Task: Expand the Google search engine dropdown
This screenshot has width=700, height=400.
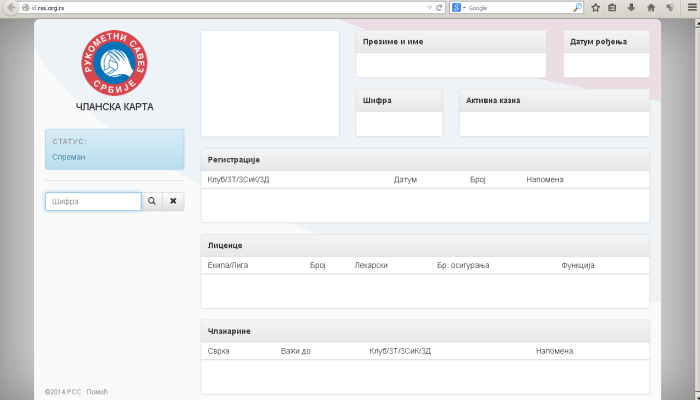Action: coord(458,7)
